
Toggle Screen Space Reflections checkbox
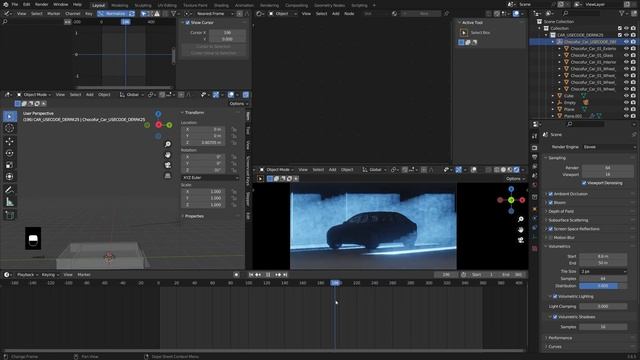[x=551, y=229]
